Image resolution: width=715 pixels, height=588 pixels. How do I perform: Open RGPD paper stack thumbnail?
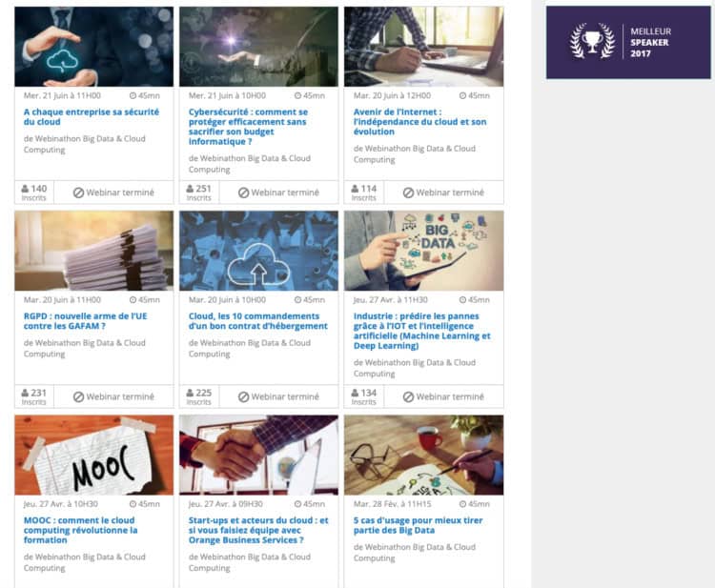(94, 251)
